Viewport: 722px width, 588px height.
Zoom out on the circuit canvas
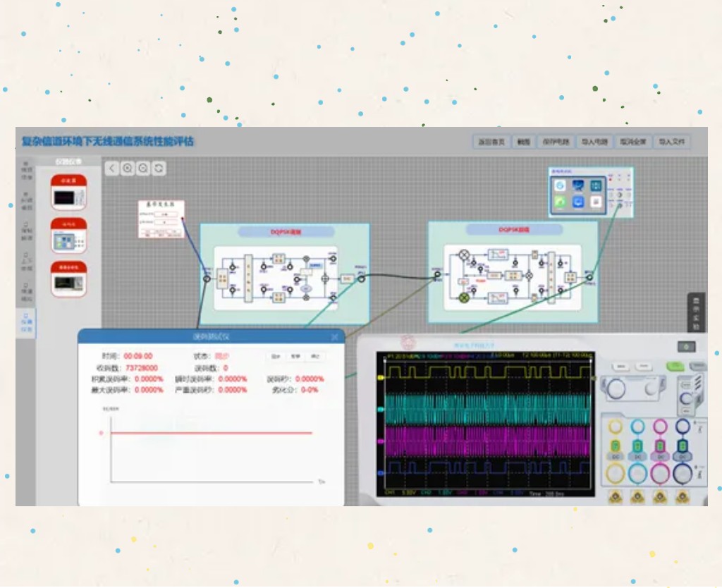(143, 168)
